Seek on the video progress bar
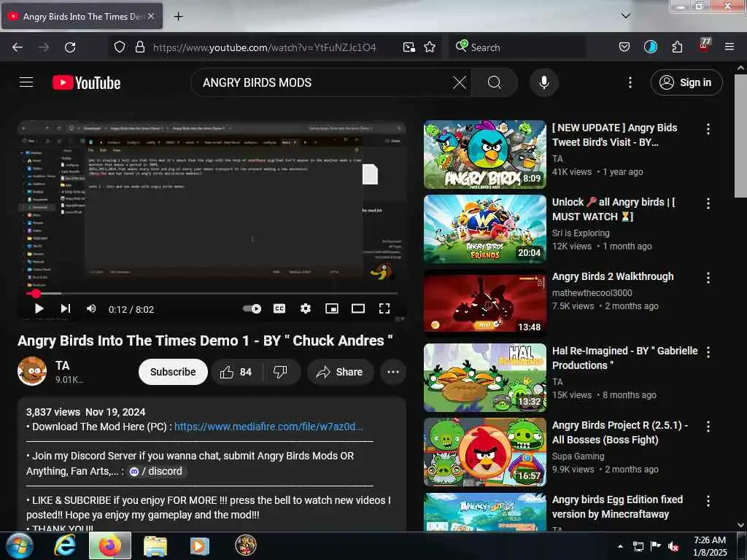Screen dimensions: 747x560 [x=212, y=293]
